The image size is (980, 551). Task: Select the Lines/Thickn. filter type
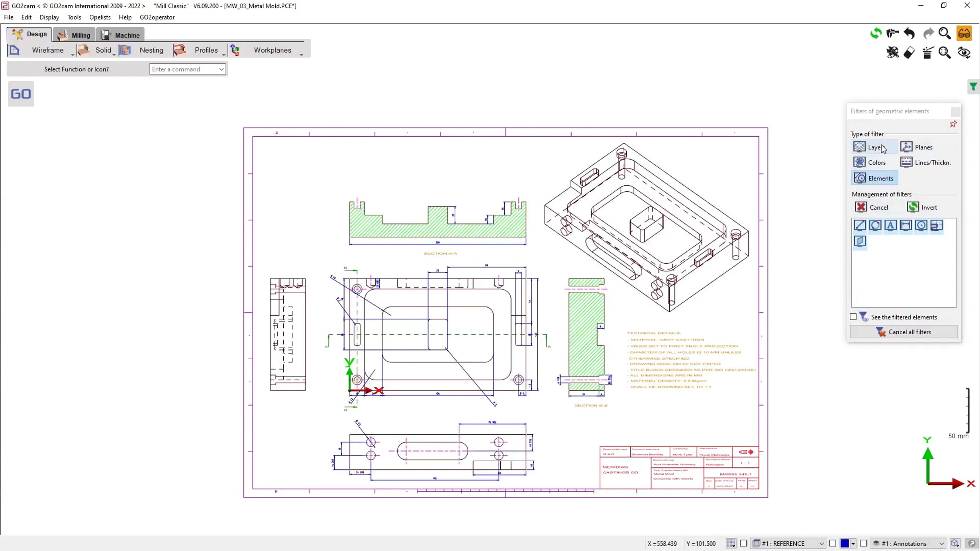(x=926, y=162)
